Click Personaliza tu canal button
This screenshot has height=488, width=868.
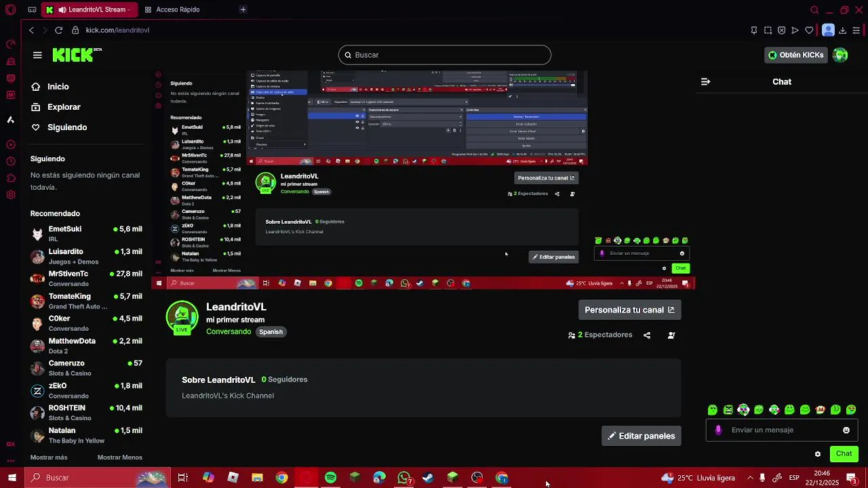(629, 310)
